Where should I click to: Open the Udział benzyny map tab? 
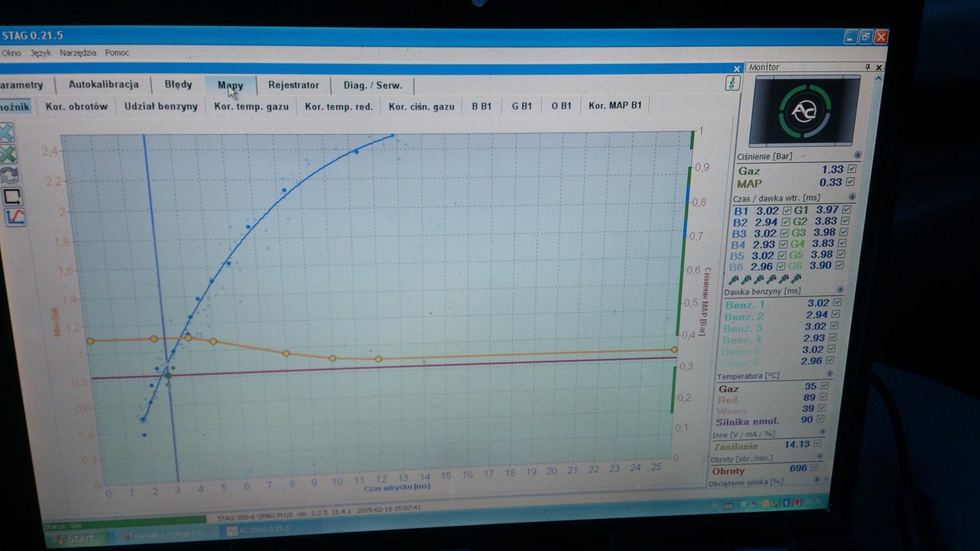161,106
